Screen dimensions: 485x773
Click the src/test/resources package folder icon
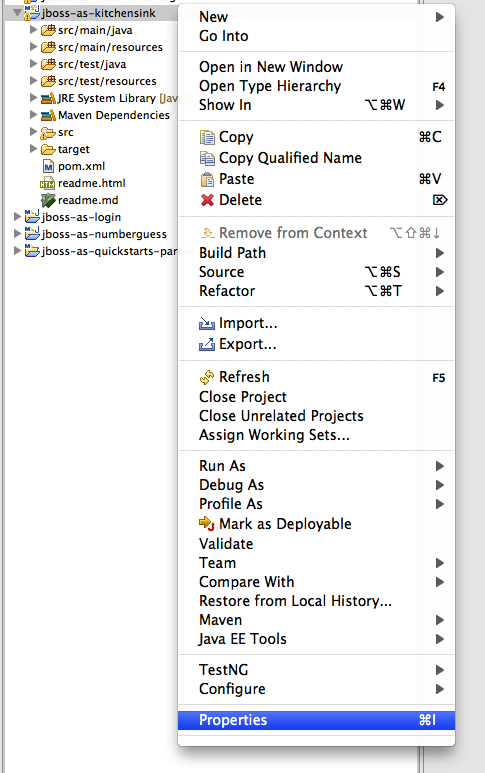coord(48,81)
